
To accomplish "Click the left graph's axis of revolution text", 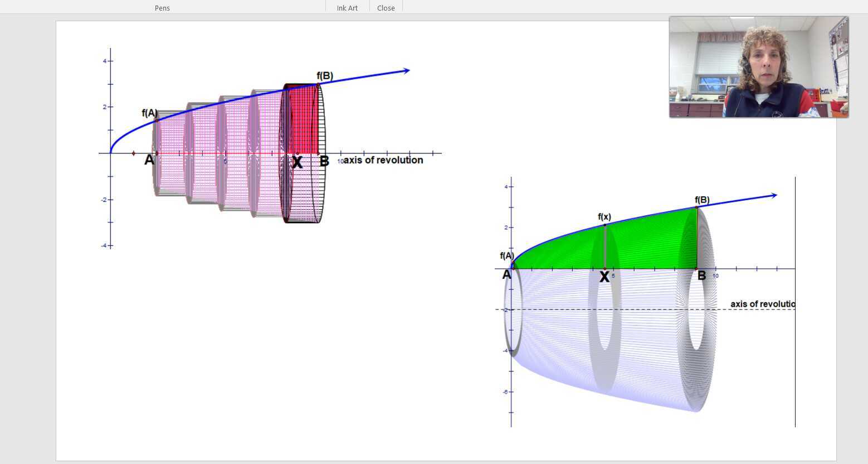I will point(383,160).
